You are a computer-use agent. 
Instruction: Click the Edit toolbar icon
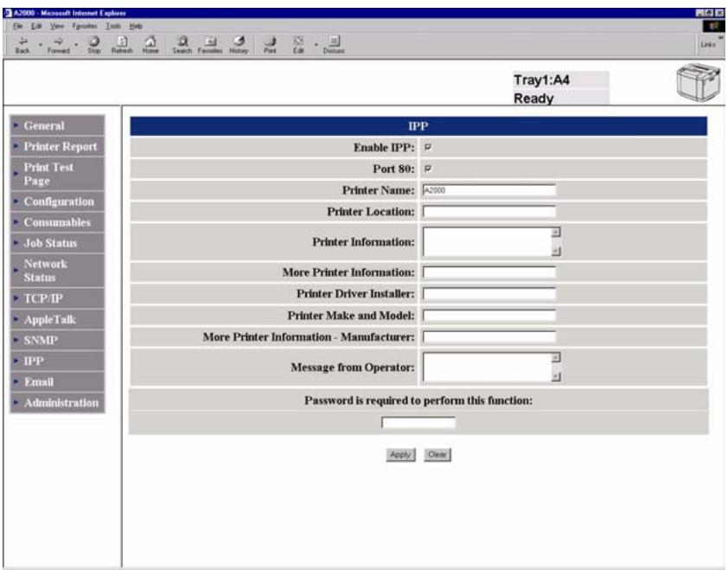pyautogui.click(x=298, y=45)
